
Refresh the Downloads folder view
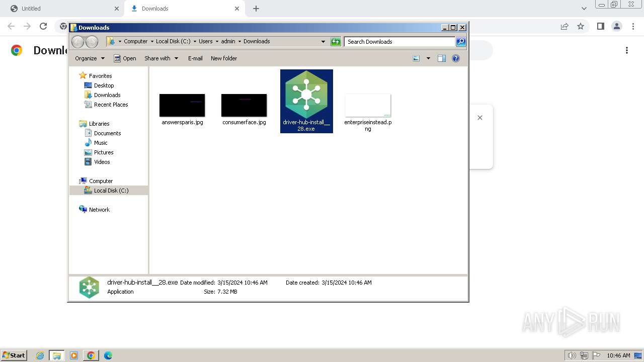click(336, 42)
